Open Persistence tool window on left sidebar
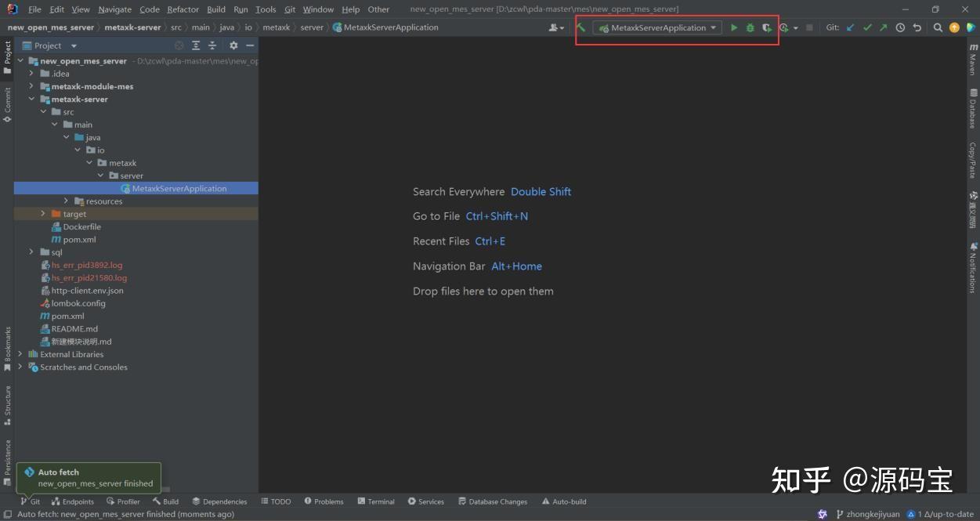 coord(7,463)
